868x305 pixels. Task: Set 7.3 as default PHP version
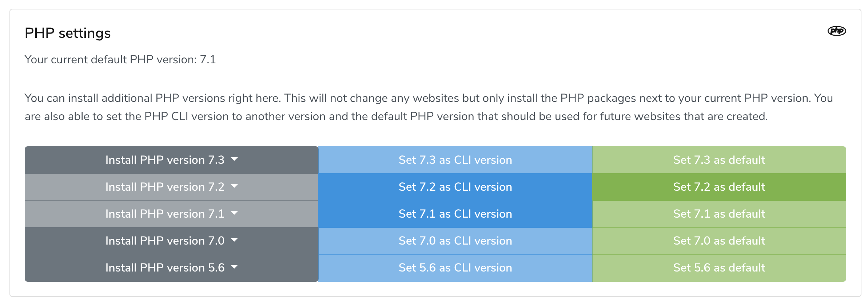click(x=719, y=160)
